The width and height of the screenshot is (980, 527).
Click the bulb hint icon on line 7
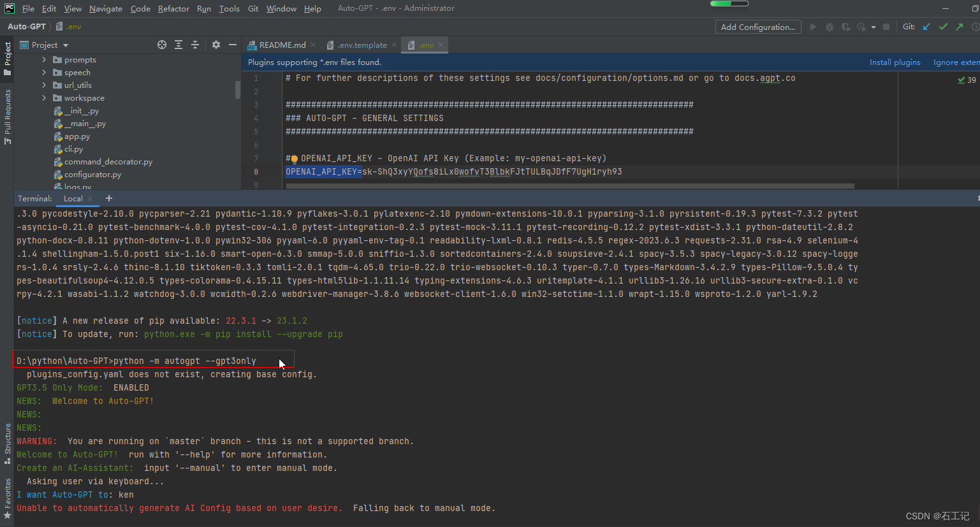point(294,159)
